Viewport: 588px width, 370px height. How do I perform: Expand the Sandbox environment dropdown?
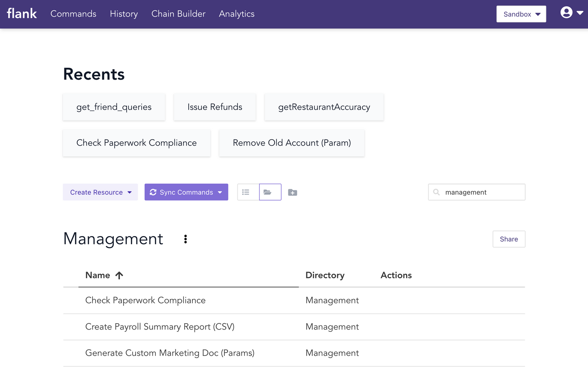[x=521, y=14]
